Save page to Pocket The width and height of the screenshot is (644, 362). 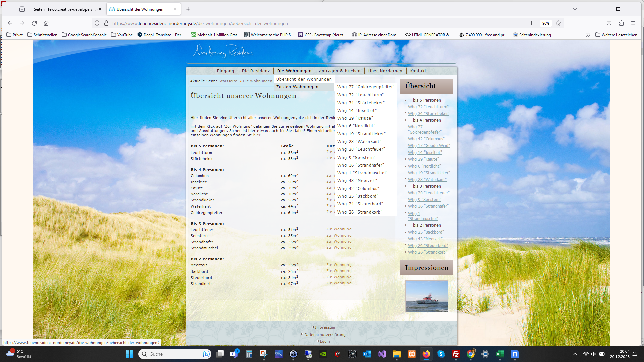[x=609, y=23]
